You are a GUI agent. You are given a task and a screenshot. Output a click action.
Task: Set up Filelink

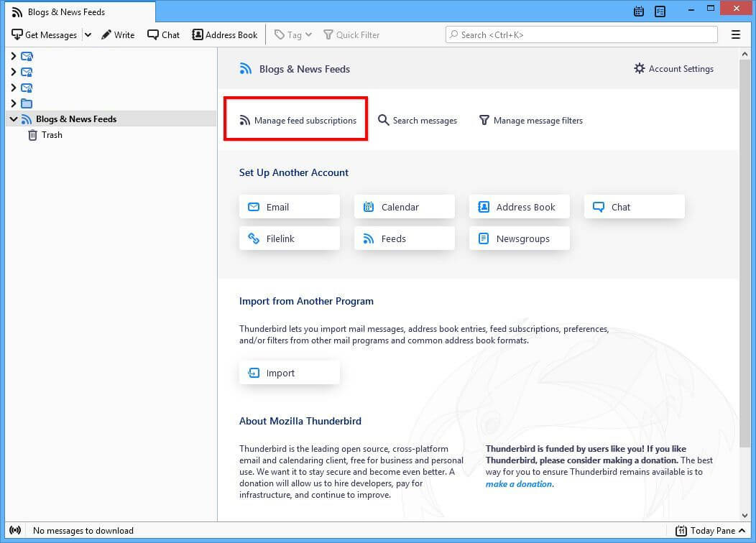(290, 238)
